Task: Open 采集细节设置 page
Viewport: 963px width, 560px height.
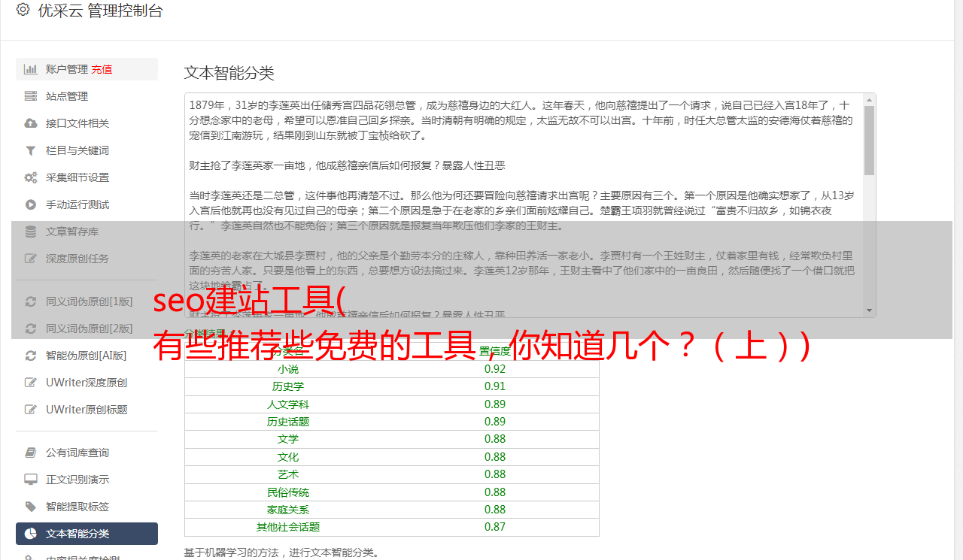Action: pyautogui.click(x=87, y=177)
